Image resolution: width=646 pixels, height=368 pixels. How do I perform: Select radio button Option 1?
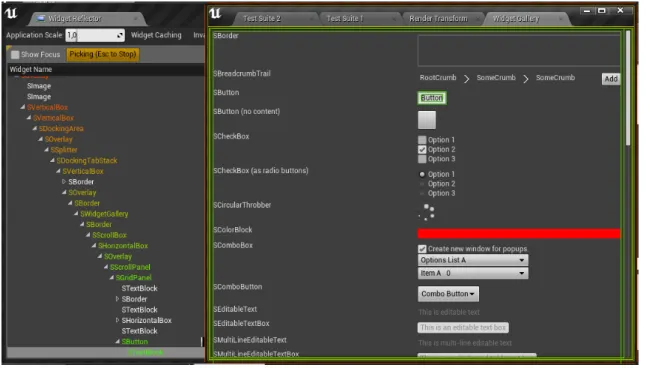click(422, 175)
